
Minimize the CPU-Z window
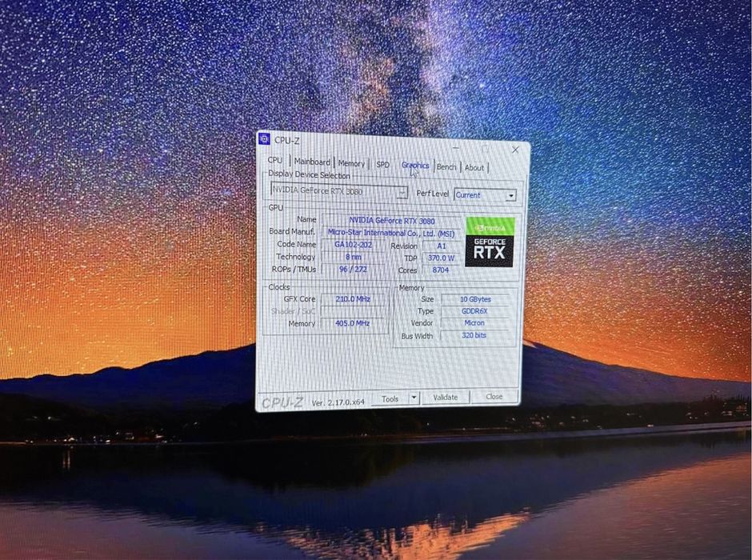click(x=456, y=148)
